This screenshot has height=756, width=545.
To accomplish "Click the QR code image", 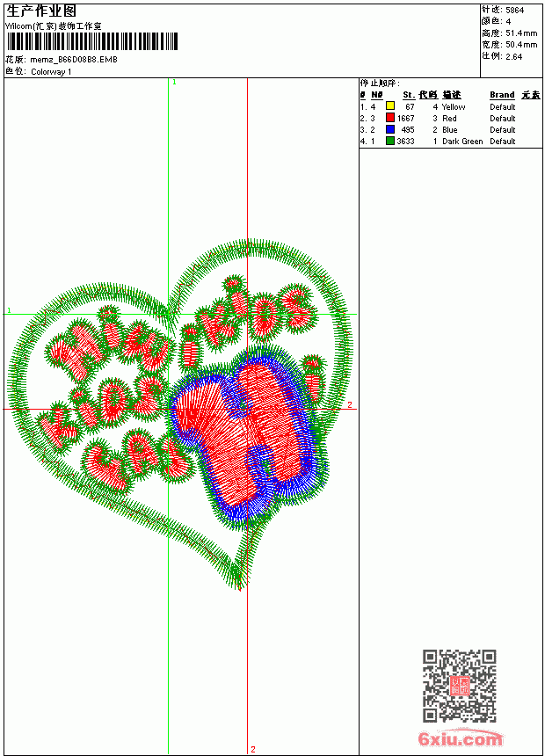I will pyautogui.click(x=460, y=686).
